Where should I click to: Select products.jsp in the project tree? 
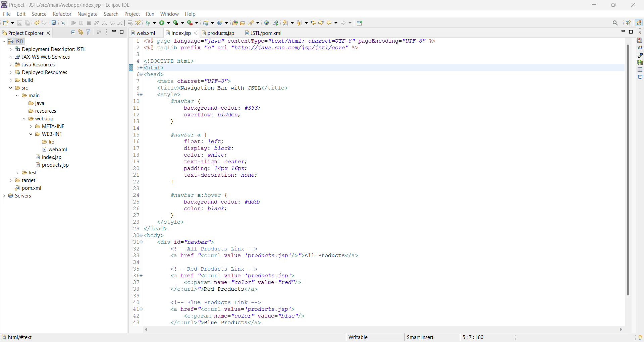tap(55, 165)
